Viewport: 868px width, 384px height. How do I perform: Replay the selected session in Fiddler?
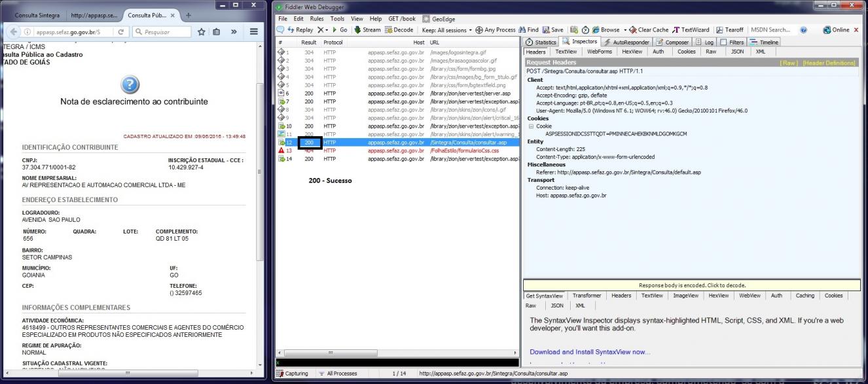(300, 29)
